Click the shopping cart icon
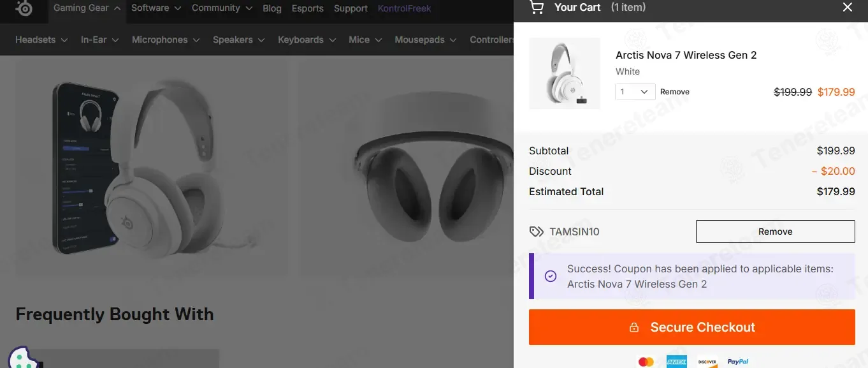Screen dimensions: 868x368 (537, 7)
